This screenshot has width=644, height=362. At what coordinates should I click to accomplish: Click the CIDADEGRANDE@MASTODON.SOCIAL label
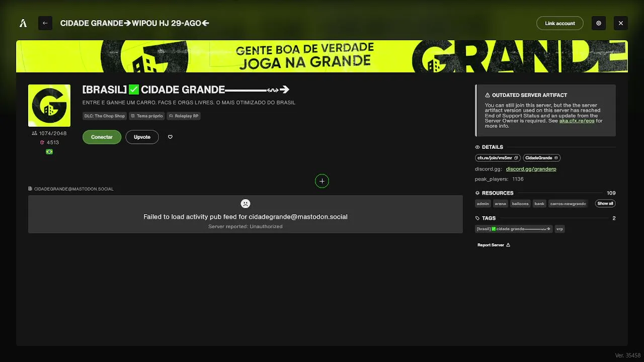[74, 189]
